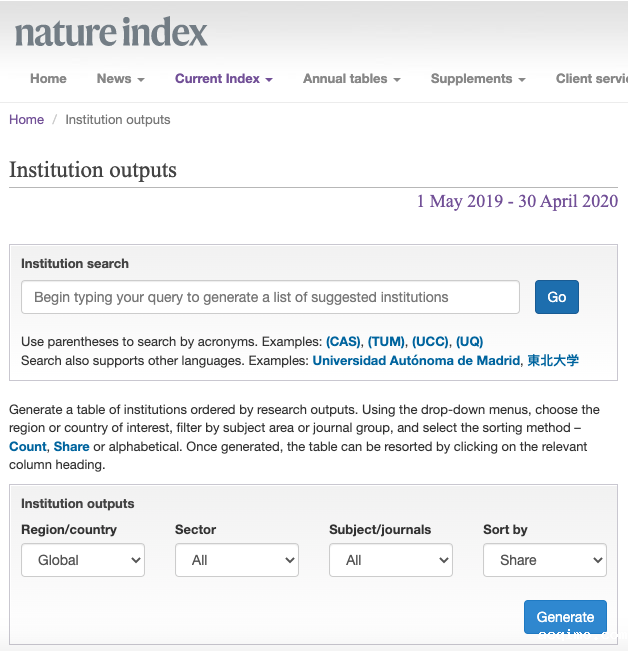Click the (CAS) acronym example link
Image resolution: width=628 pixels, height=651 pixels.
click(343, 342)
